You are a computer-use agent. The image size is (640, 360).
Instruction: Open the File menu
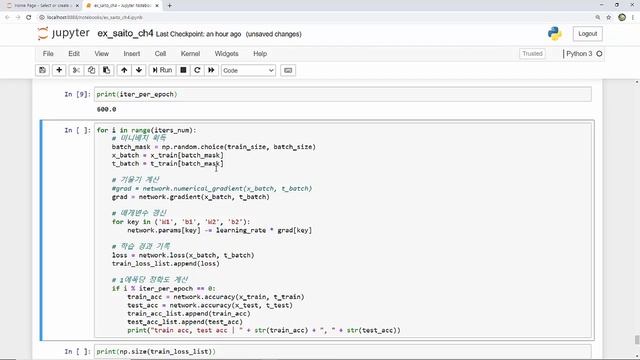48,53
